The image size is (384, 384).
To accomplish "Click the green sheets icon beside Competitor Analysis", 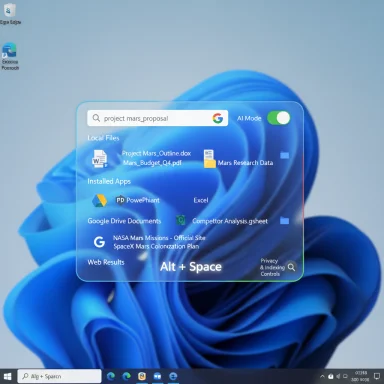I will point(181,220).
